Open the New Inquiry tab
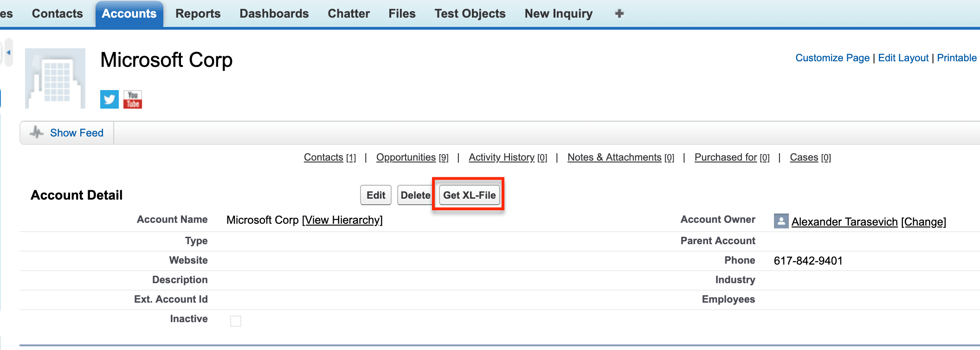The width and height of the screenshot is (980, 350). tap(559, 13)
